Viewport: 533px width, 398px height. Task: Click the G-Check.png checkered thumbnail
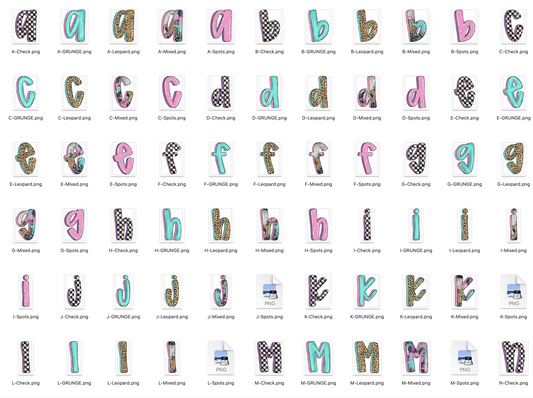(416, 159)
